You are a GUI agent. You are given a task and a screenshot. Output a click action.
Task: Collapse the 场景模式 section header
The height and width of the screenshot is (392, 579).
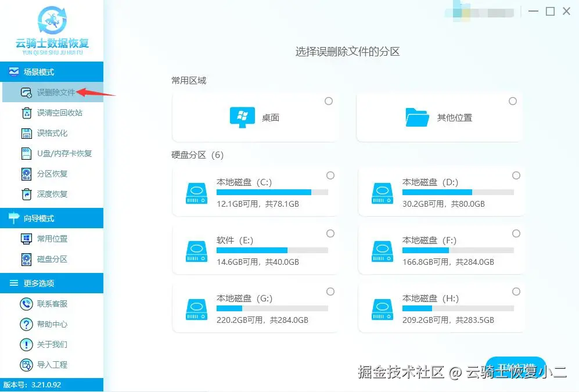point(52,71)
